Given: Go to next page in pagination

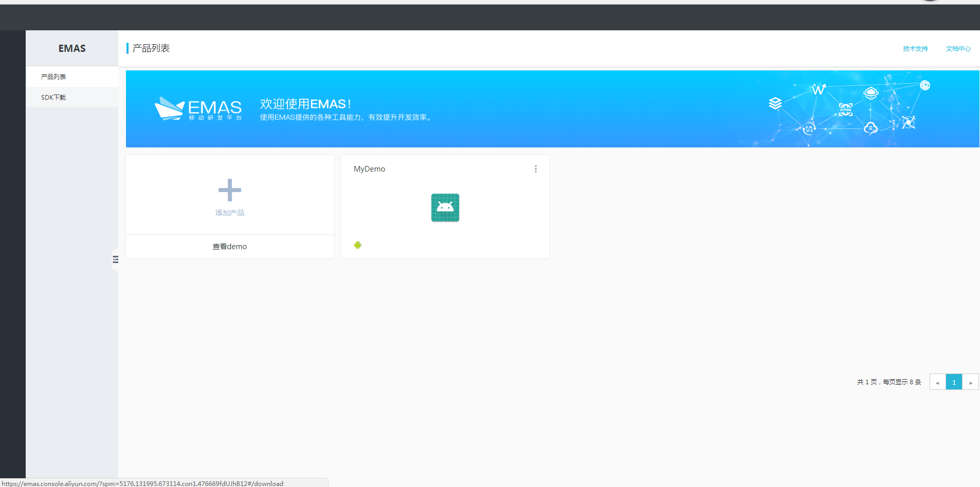Looking at the screenshot, I should point(970,382).
